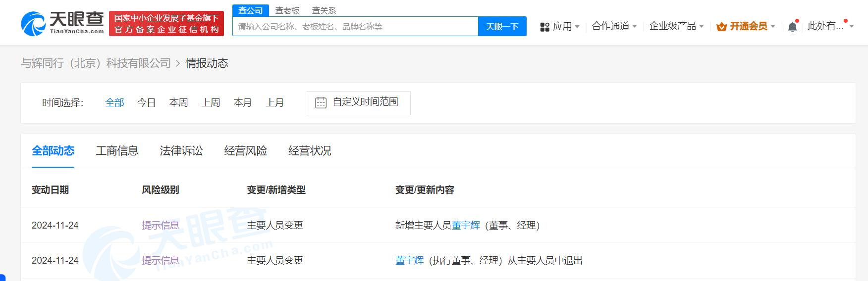
Task: Click the 变更/更新内容 column header
Action: [425, 190]
